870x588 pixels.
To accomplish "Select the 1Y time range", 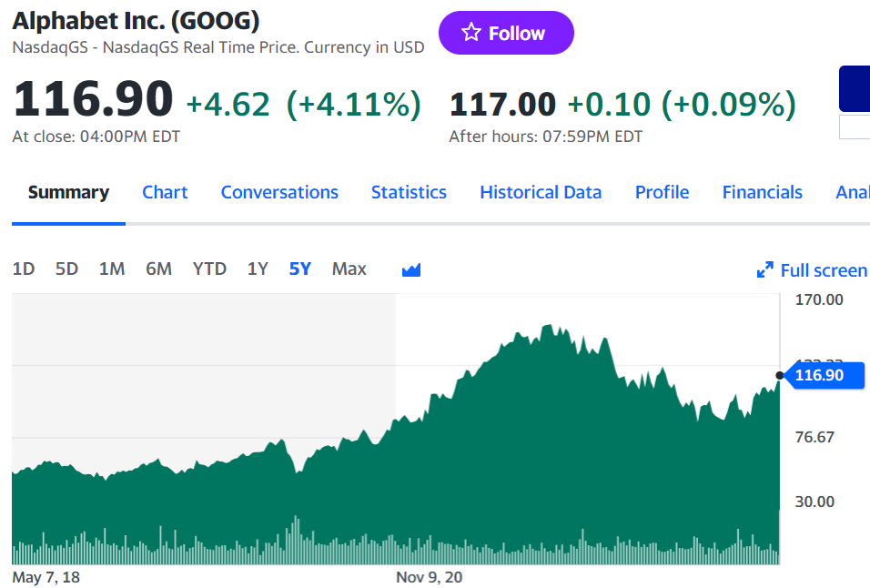I will [x=258, y=269].
